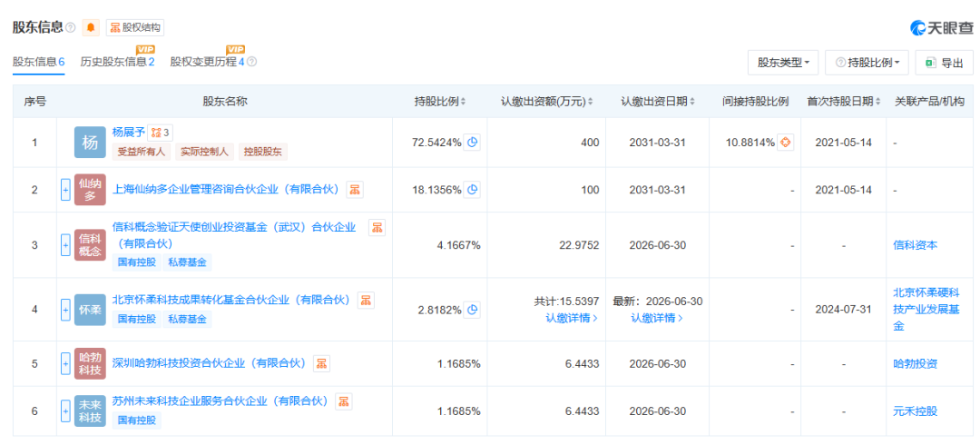
Task: Click pie chart icon beside 18.1356%
Action: pyautogui.click(x=473, y=189)
